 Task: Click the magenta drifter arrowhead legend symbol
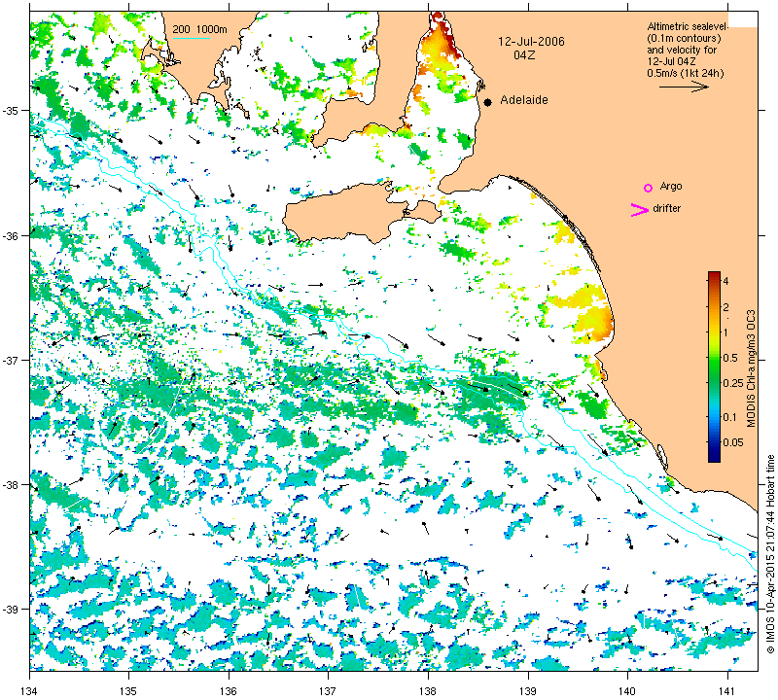pyautogui.click(x=640, y=210)
